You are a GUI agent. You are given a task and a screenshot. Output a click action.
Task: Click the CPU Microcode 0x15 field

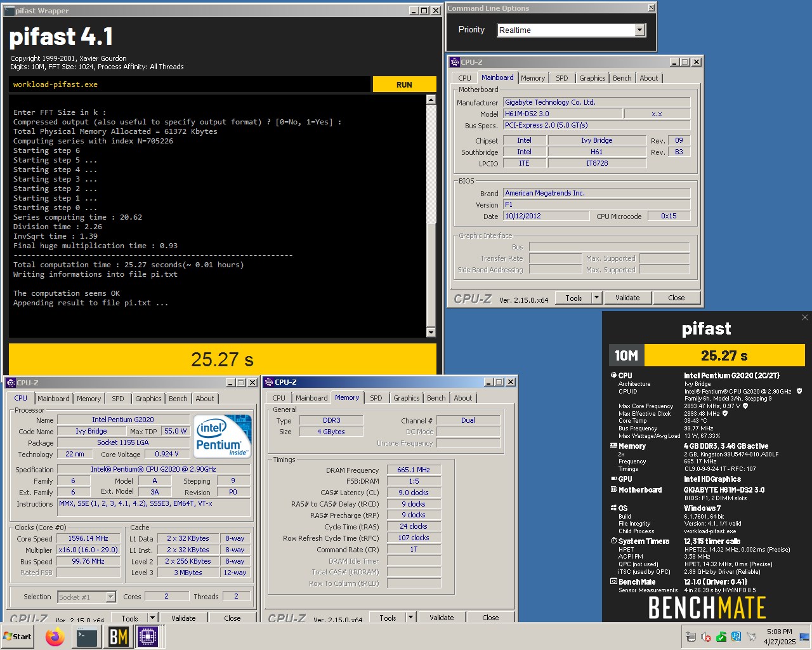(x=669, y=216)
